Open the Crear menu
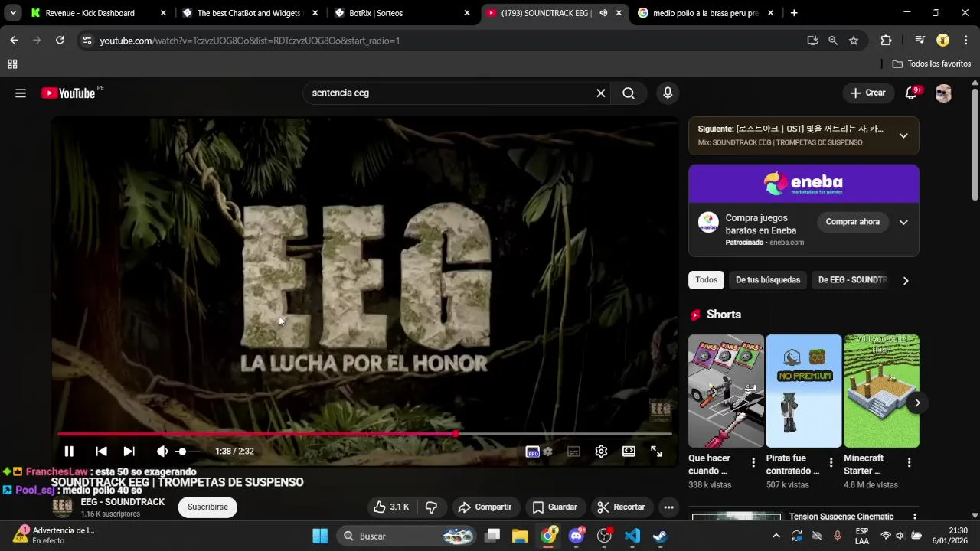The width and height of the screenshot is (980, 551). point(867,93)
